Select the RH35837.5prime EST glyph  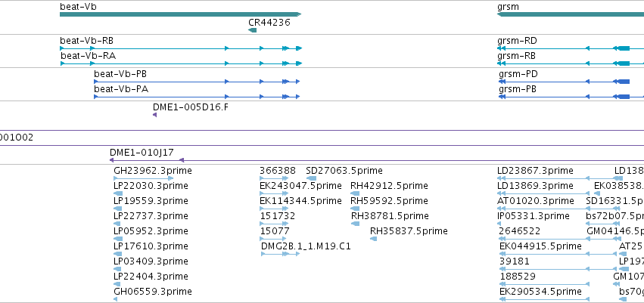(373, 239)
